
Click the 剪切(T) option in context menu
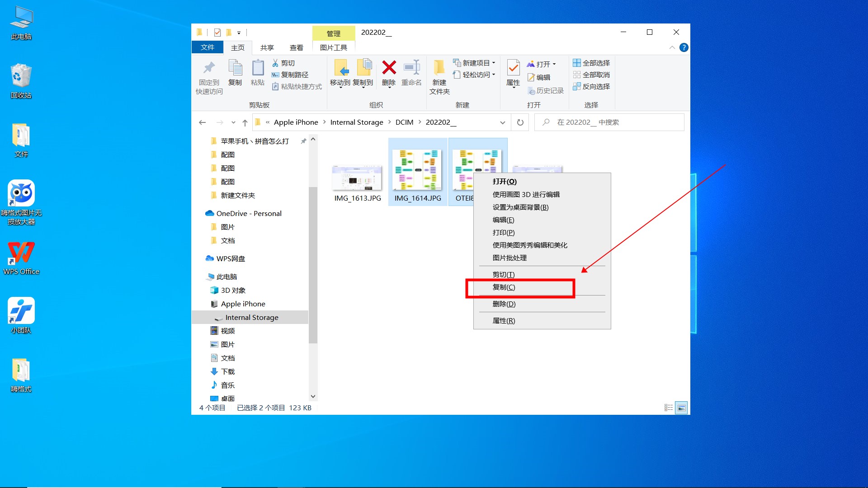click(x=519, y=274)
